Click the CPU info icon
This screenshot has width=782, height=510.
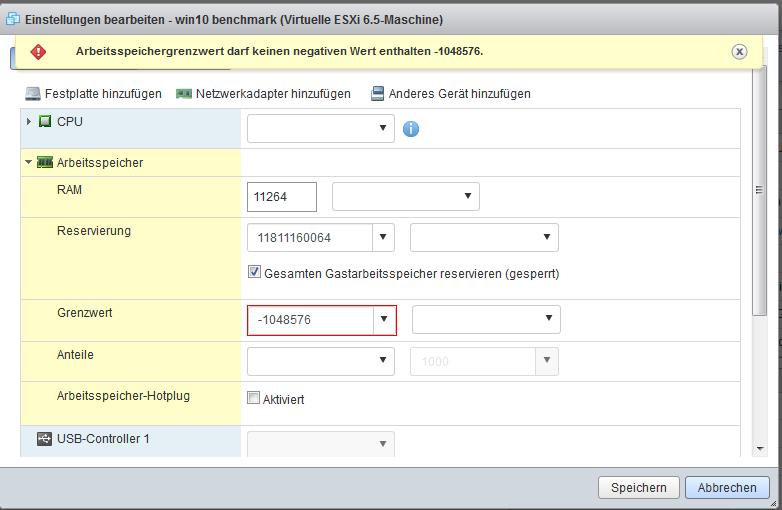tap(410, 129)
